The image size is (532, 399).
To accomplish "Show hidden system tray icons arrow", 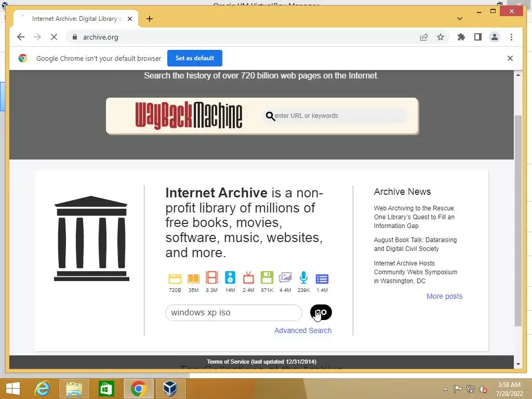I will point(445,389).
